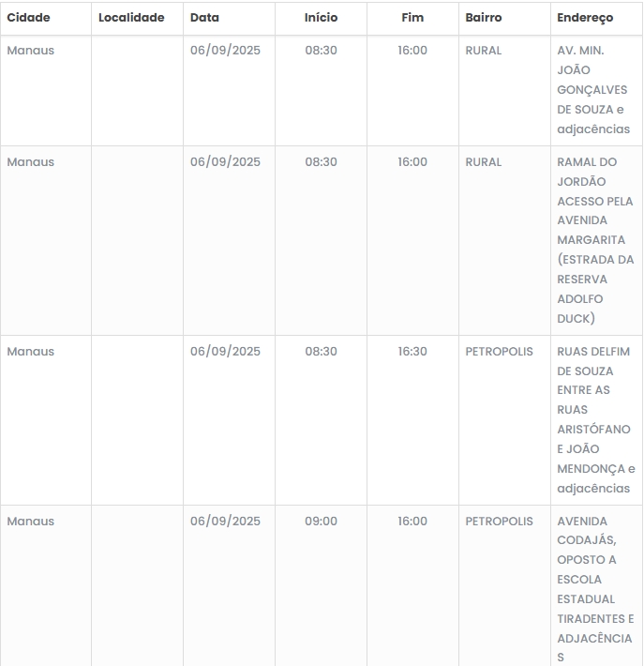Screen dimensions: 644x666
Task: Click the 16:30 end time cell
Action: pyautogui.click(x=412, y=352)
